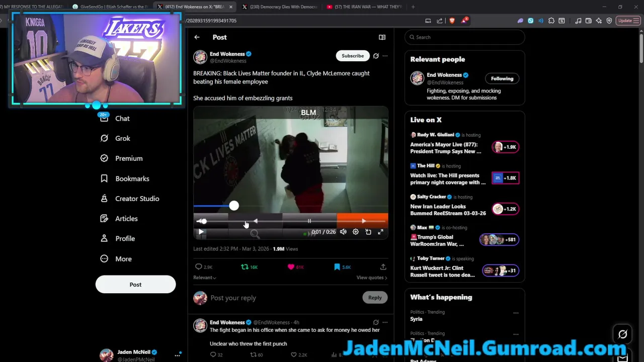
Task: Open Grok actions on End Wokeness post
Action: (376, 56)
